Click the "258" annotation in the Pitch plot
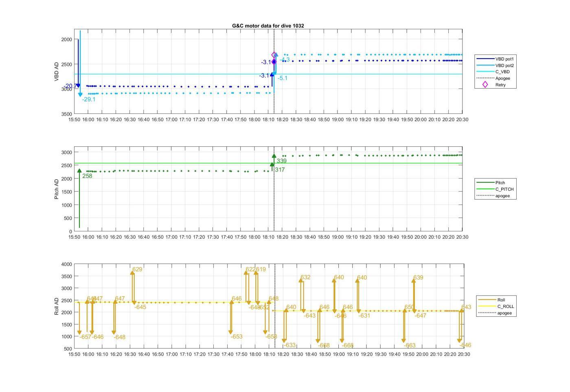This screenshot has height=392, width=570. (x=87, y=176)
